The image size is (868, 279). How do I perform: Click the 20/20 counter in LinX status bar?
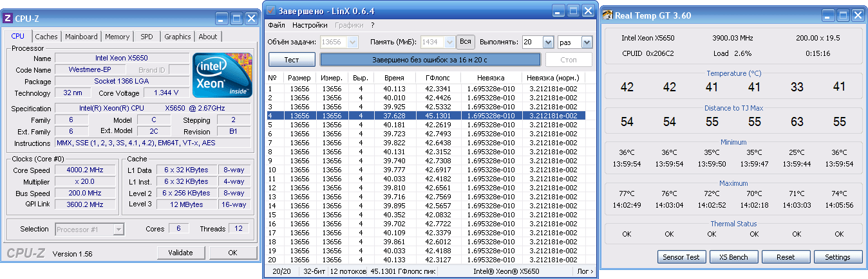tap(281, 272)
